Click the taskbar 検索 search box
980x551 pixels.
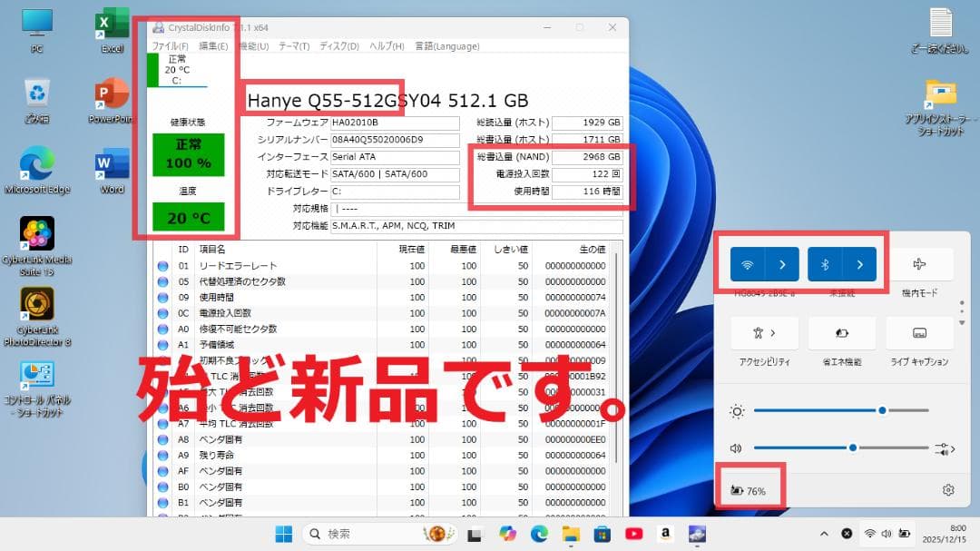click(x=378, y=534)
